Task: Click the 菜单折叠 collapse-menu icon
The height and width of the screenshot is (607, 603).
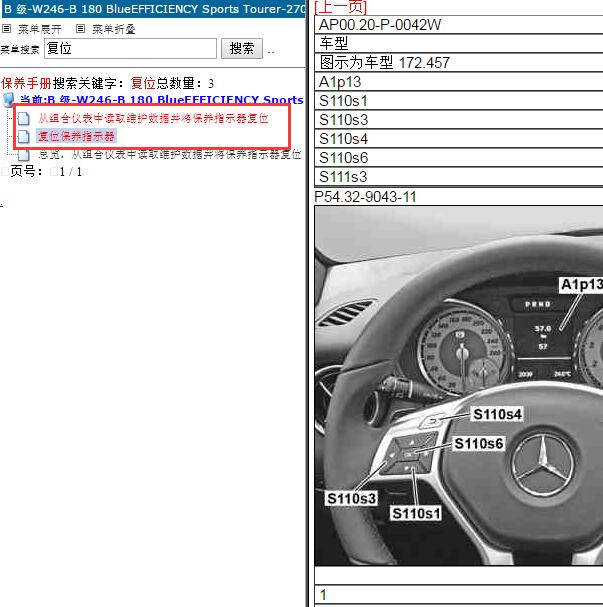Action: (81, 28)
